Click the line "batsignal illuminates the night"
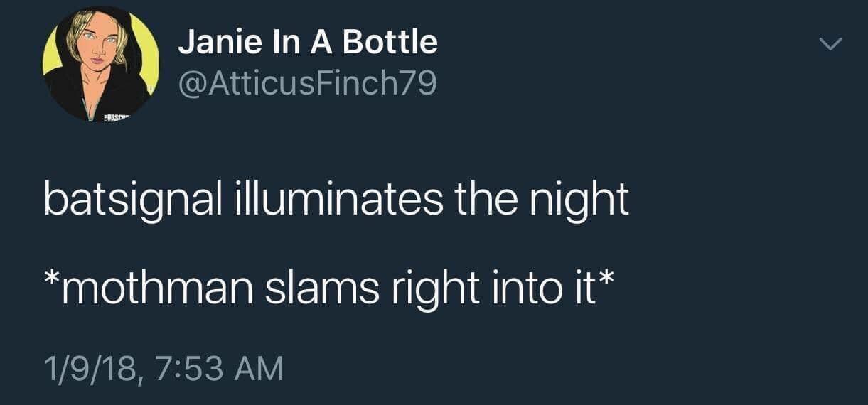The width and height of the screenshot is (868, 405). [x=336, y=201]
